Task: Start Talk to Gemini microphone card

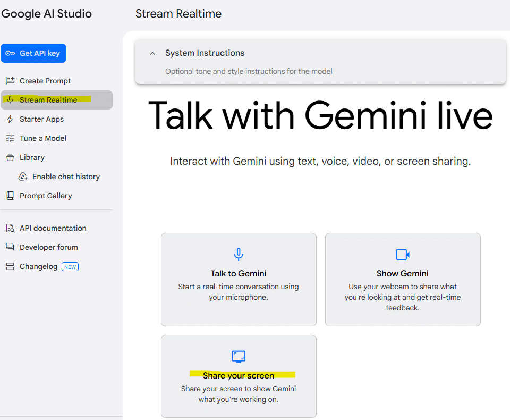Action: click(x=239, y=279)
